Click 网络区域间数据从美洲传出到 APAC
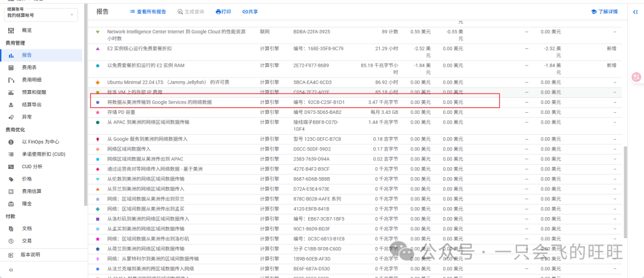The image size is (644, 278). (x=145, y=159)
